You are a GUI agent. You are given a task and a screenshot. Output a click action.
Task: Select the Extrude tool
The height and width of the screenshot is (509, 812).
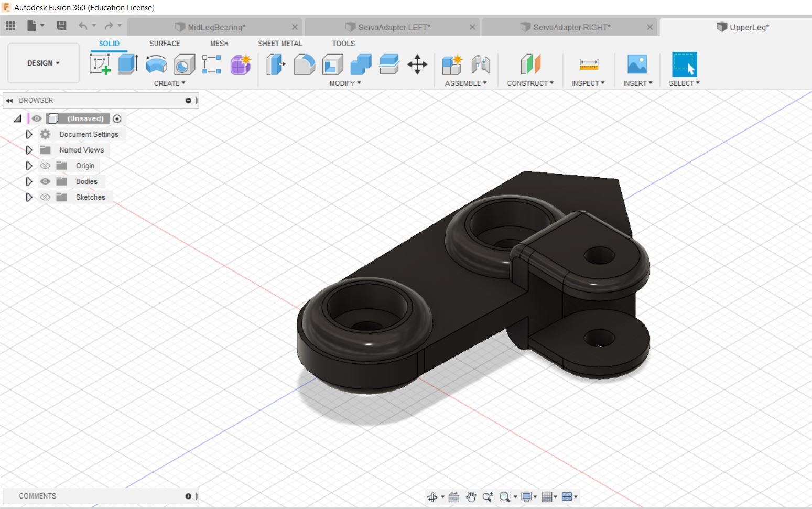128,64
